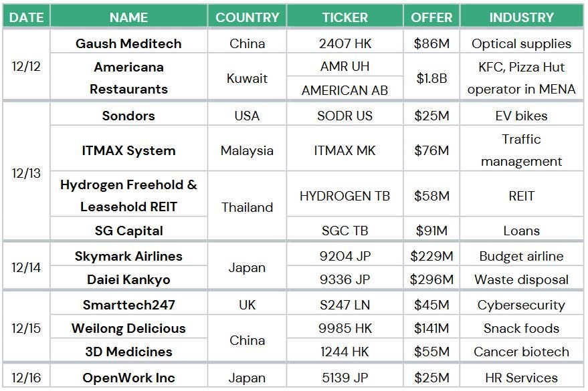Image resolution: width=588 pixels, height=391 pixels.
Task: Click the COUNTRY column header
Action: coord(247,17)
